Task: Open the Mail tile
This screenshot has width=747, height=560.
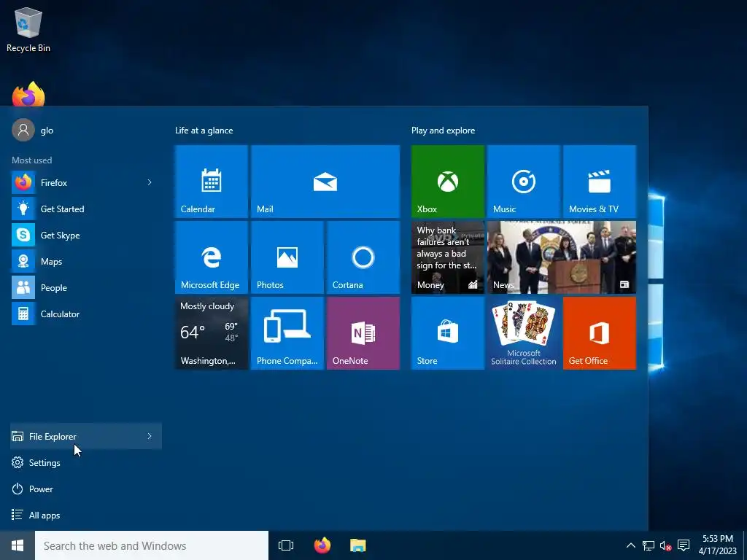Action: (325, 182)
